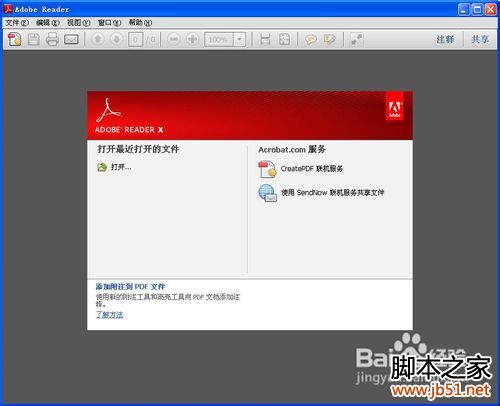Open the 编辑 menu
Image resolution: width=500 pixels, height=406 pixels.
click(x=48, y=22)
